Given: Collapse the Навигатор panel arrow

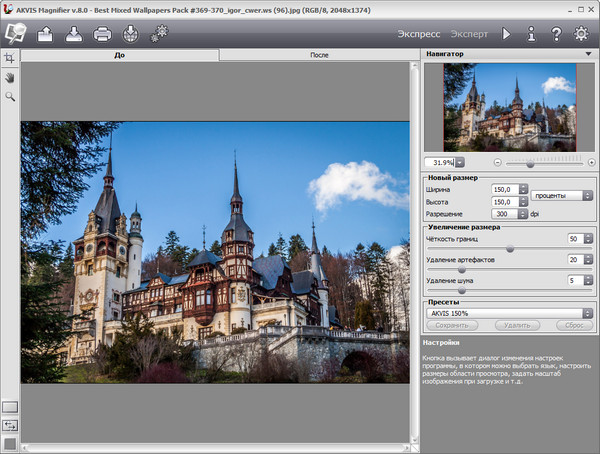Looking at the screenshot, I should 587,53.
